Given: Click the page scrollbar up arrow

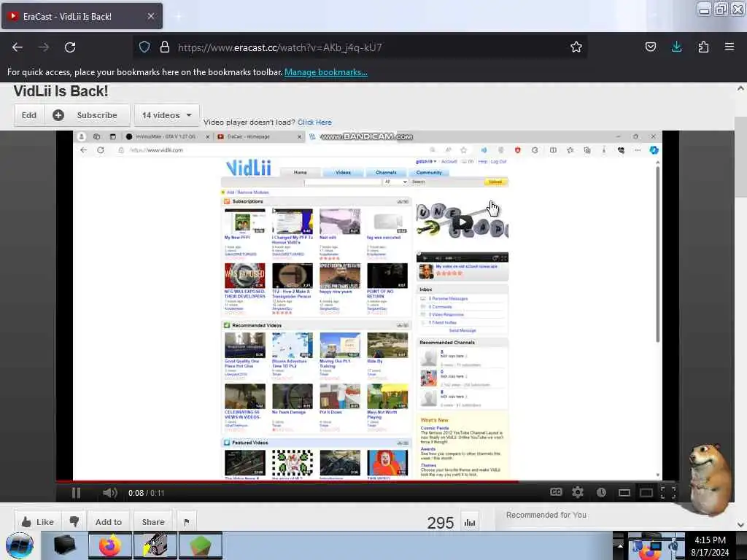Looking at the screenshot, I should click(740, 88).
